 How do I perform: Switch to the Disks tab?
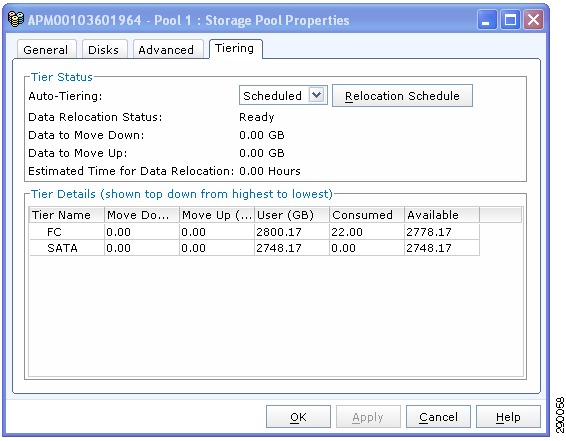click(104, 49)
